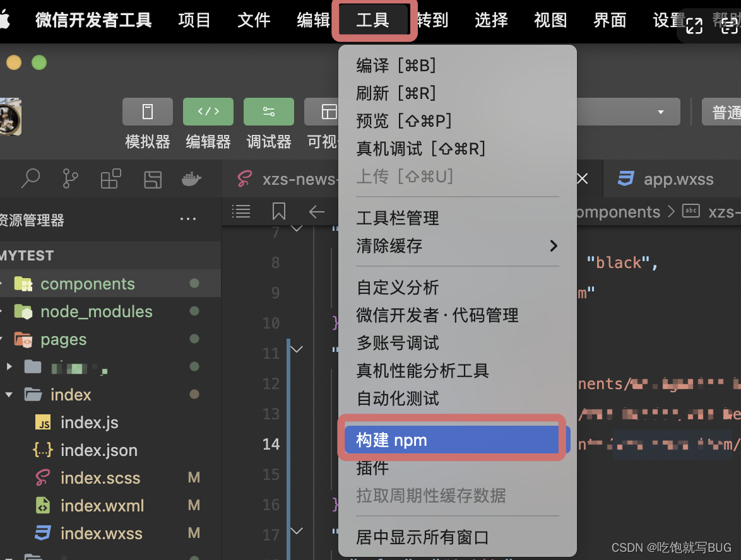Open the 视图 menu
The width and height of the screenshot is (741, 560).
(x=550, y=20)
